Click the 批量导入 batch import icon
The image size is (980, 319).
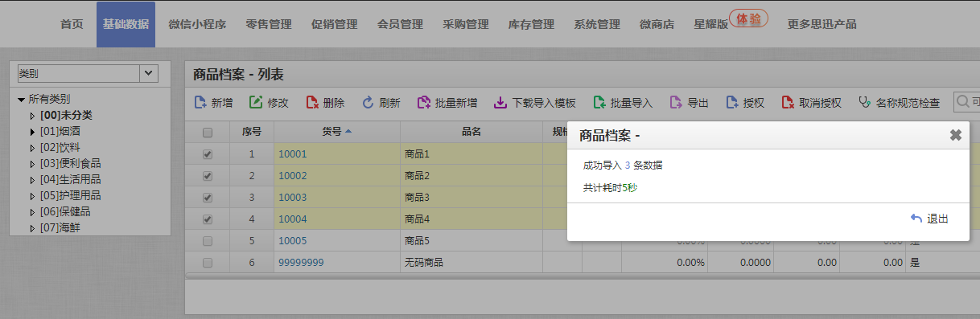599,103
